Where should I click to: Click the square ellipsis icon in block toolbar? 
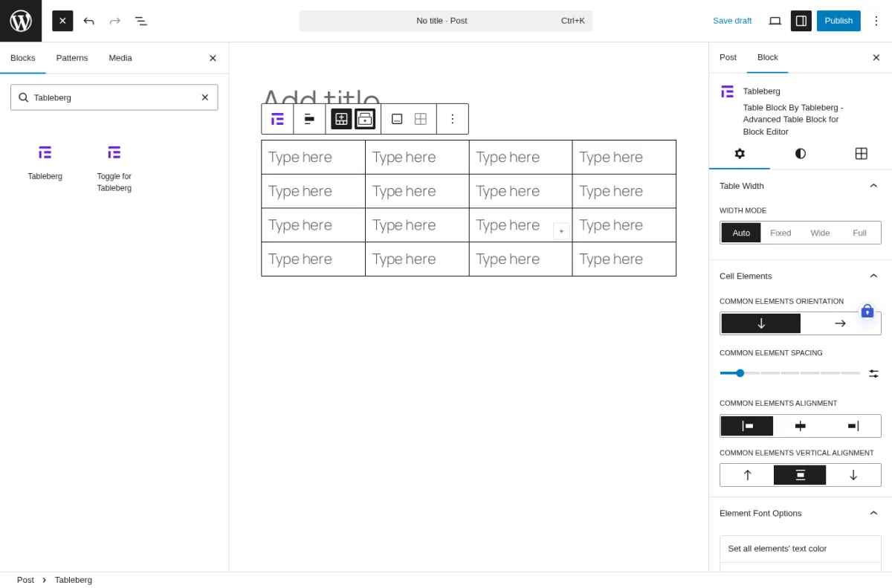(397, 119)
